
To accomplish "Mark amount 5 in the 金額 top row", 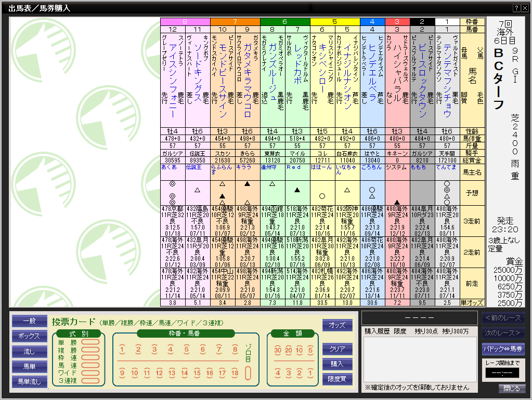I will click(x=310, y=351).
